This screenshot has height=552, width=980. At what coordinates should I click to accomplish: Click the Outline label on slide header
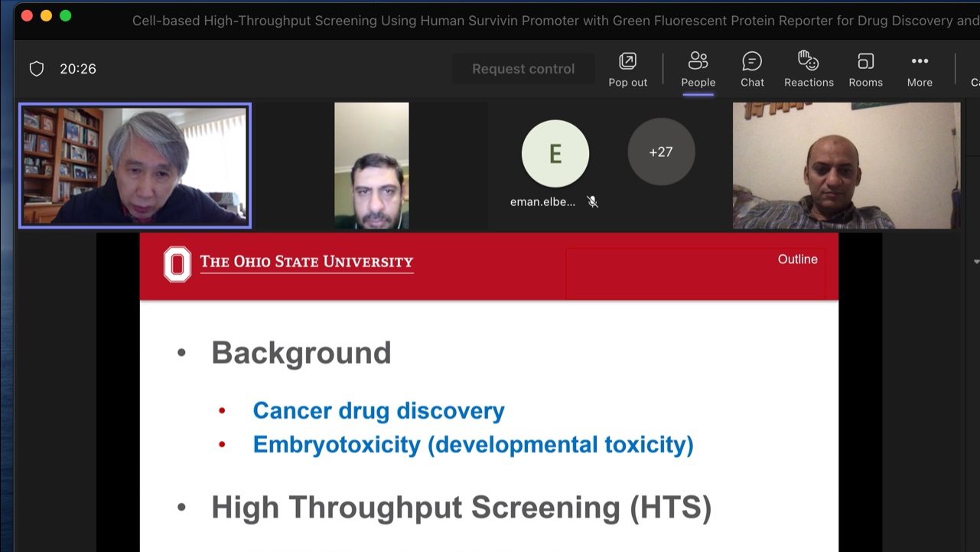[x=797, y=260]
